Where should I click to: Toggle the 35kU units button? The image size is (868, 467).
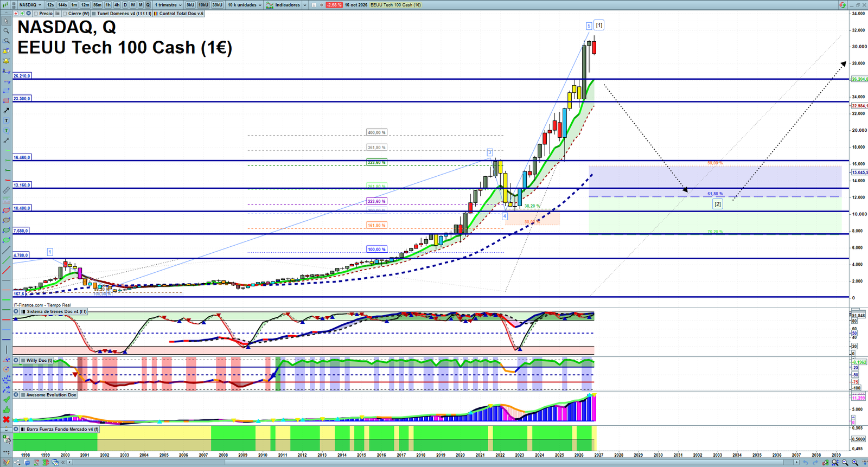[x=217, y=5]
